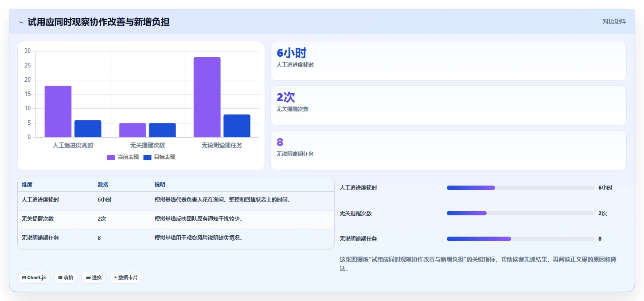Click the 对比矩阵 label in header
Screen dimensions: 644x301
614,21
